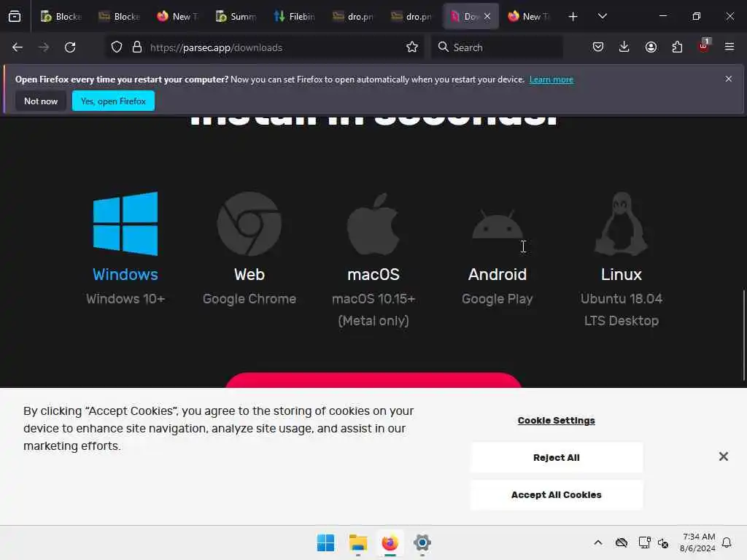Open the taskbar clock and date

click(697, 542)
